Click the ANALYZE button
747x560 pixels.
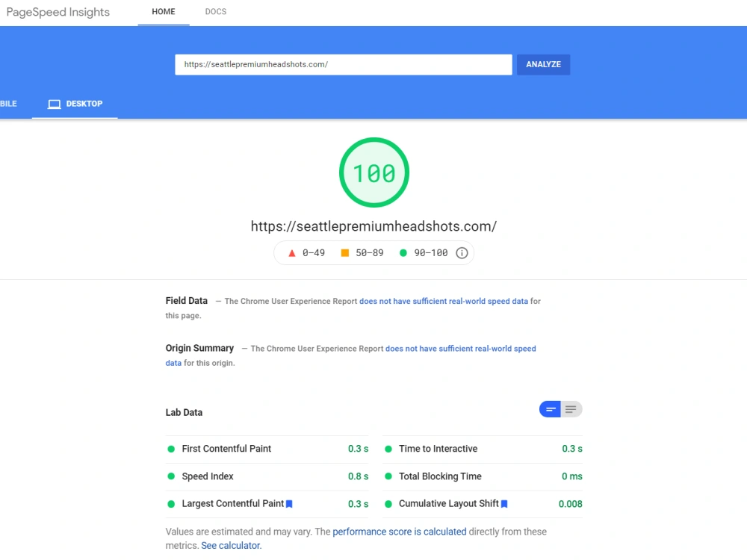[543, 64]
